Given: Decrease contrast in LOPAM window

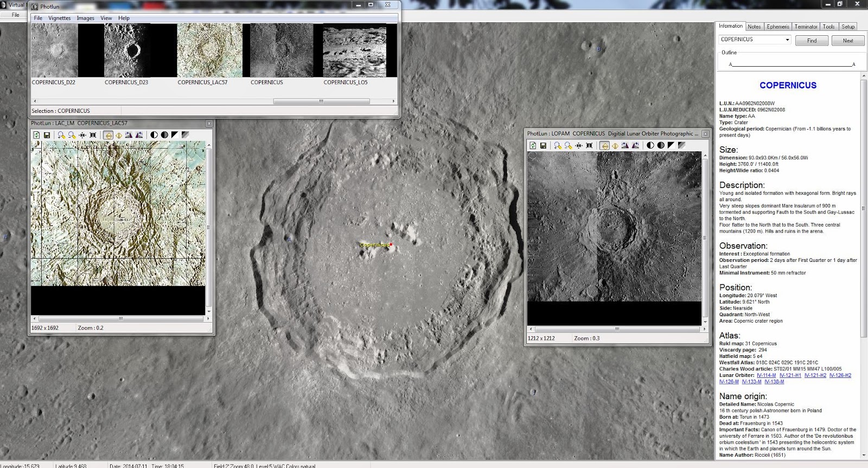Looking at the screenshot, I should click(x=661, y=145).
